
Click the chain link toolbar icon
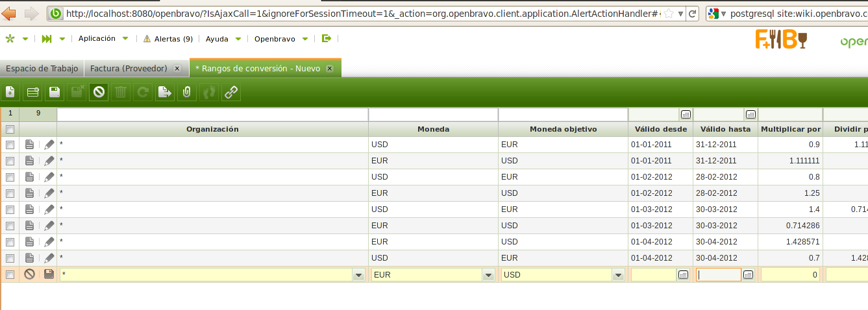tap(231, 93)
